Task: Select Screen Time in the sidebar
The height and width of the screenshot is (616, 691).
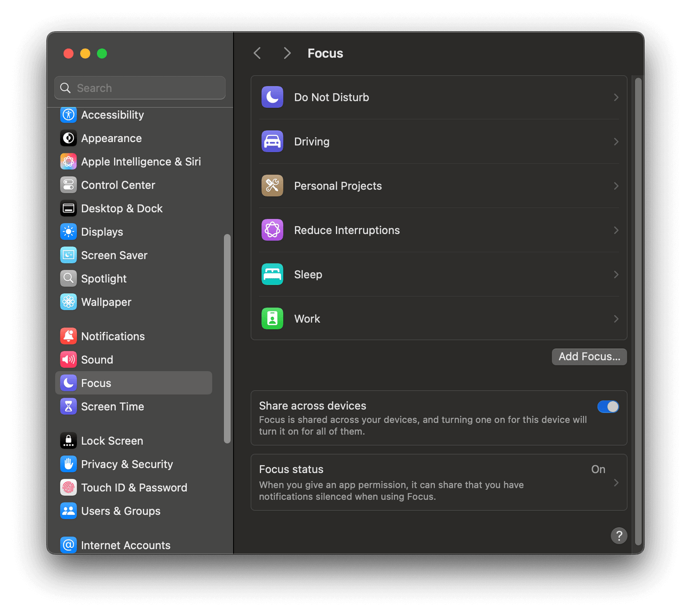Action: pyautogui.click(x=112, y=406)
